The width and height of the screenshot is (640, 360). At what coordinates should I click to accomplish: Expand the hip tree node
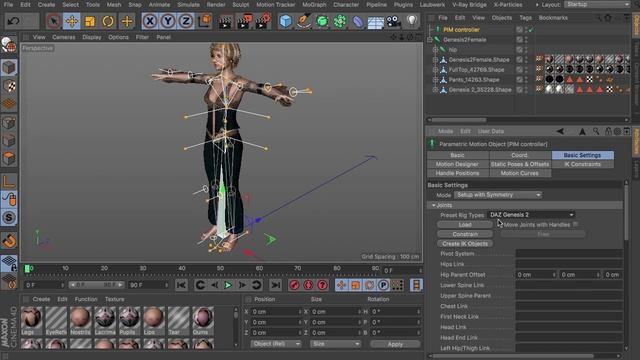(435, 49)
